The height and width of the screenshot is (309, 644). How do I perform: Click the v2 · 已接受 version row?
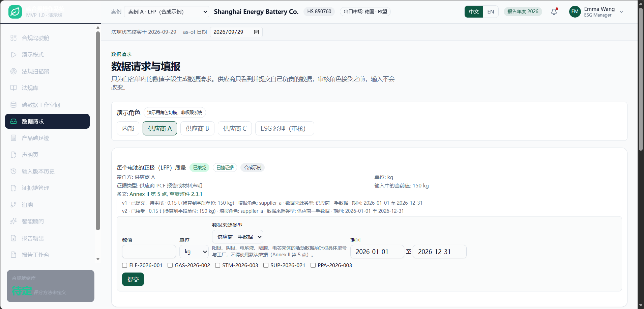[x=263, y=211]
